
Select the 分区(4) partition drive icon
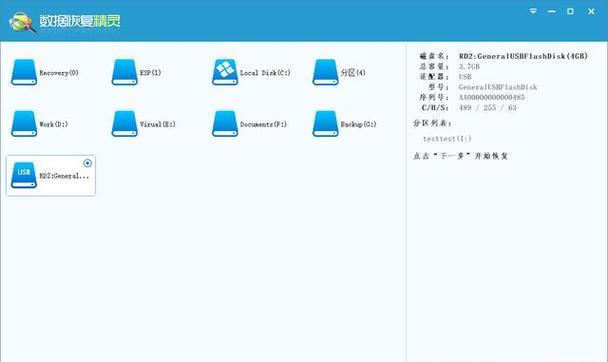click(x=325, y=72)
